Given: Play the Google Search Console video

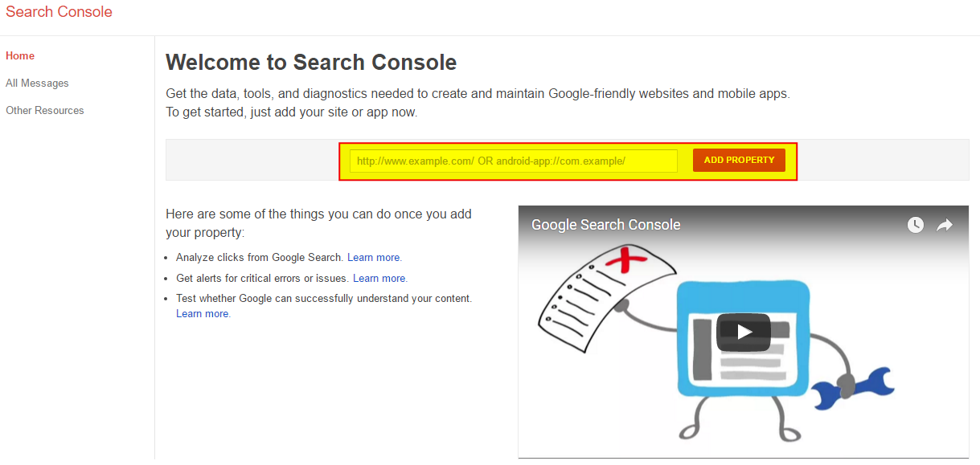Looking at the screenshot, I should point(744,332).
